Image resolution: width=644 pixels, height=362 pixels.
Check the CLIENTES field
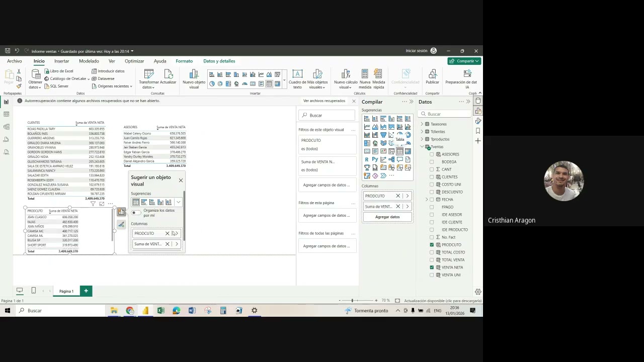click(432, 177)
